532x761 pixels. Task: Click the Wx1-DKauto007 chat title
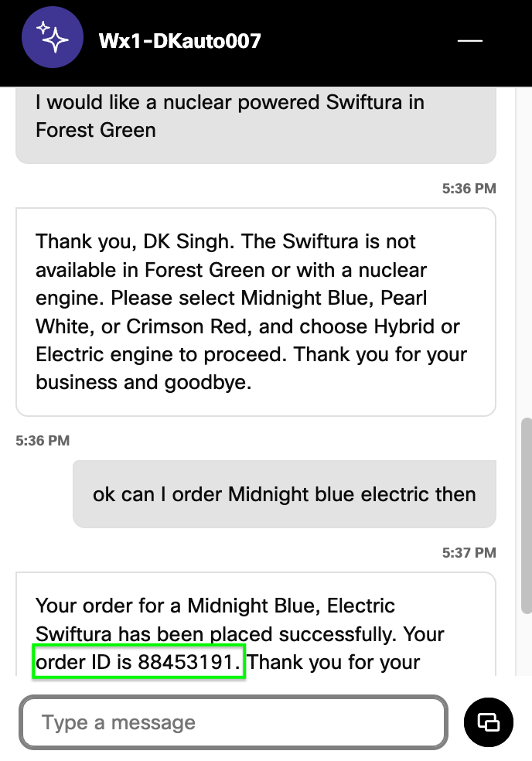pos(179,41)
